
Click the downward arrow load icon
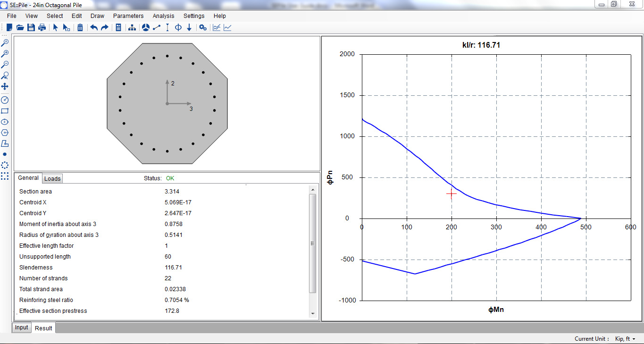pos(189,27)
